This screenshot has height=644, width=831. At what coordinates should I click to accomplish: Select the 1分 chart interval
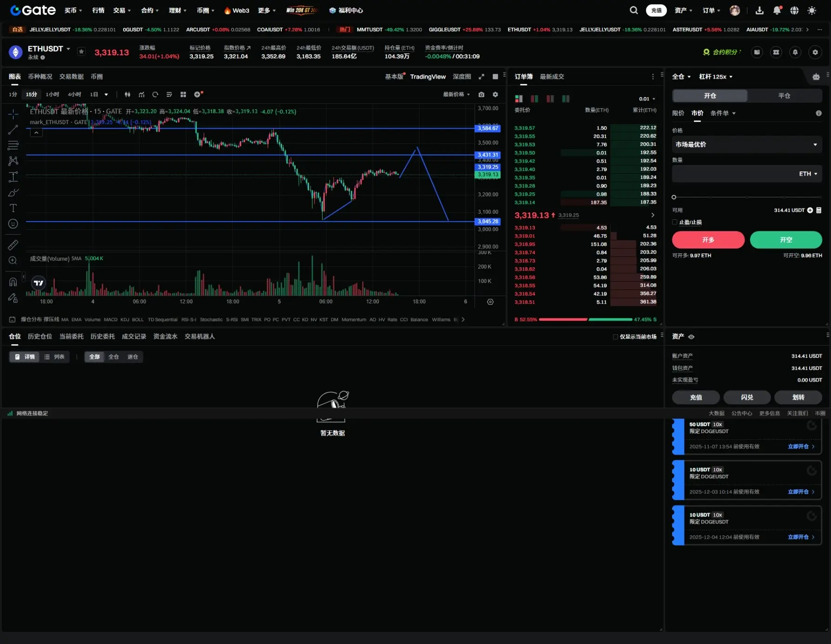pyautogui.click(x=13, y=94)
